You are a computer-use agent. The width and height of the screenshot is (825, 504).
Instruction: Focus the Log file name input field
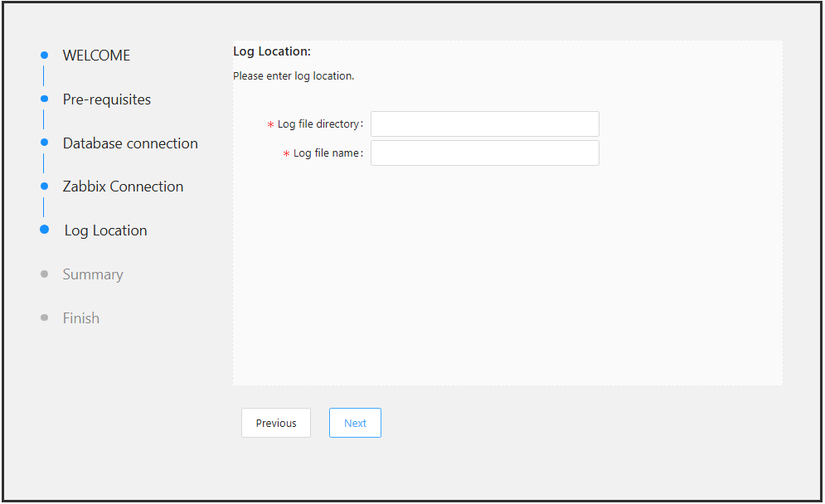[x=484, y=153]
